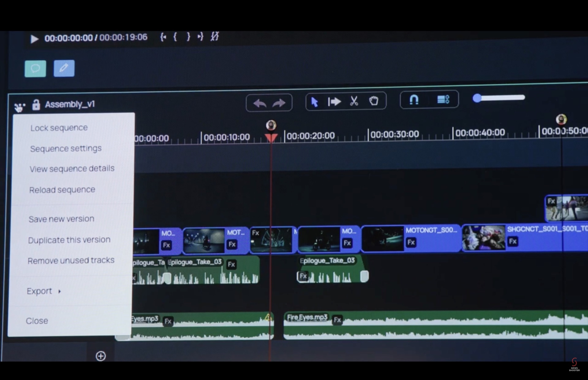Viewport: 588px width, 380px height.
Task: Activate the pointer selection tool
Action: click(315, 102)
